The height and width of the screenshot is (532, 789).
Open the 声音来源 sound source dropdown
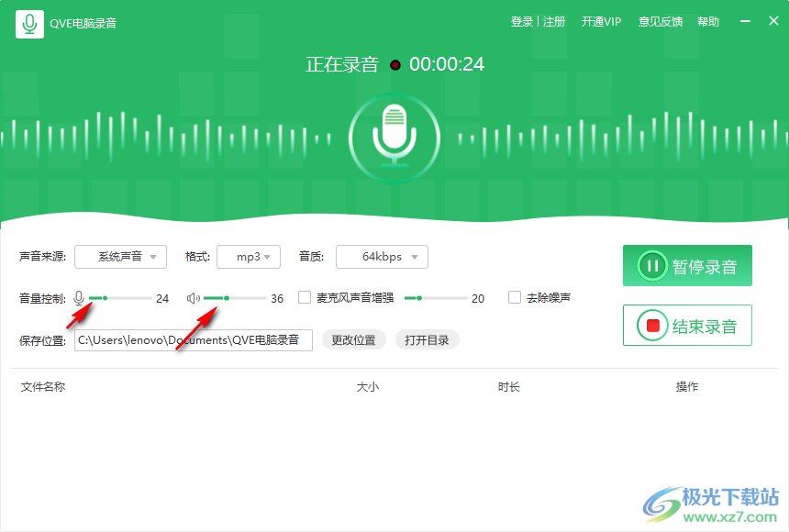point(120,257)
